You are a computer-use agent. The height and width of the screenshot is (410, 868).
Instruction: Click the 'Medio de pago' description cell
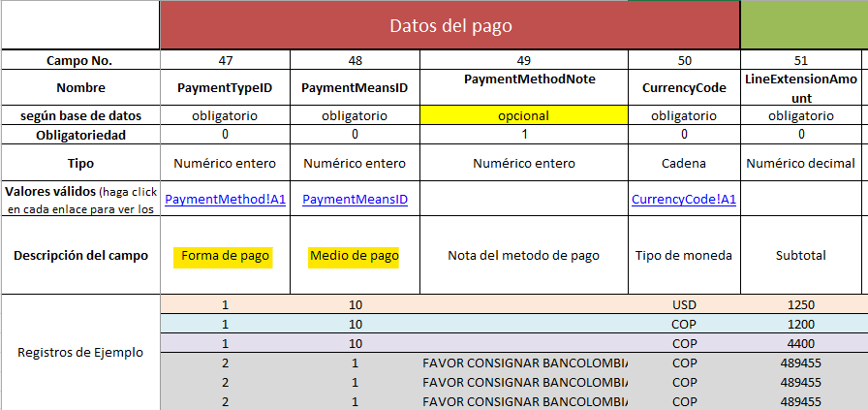[355, 256]
